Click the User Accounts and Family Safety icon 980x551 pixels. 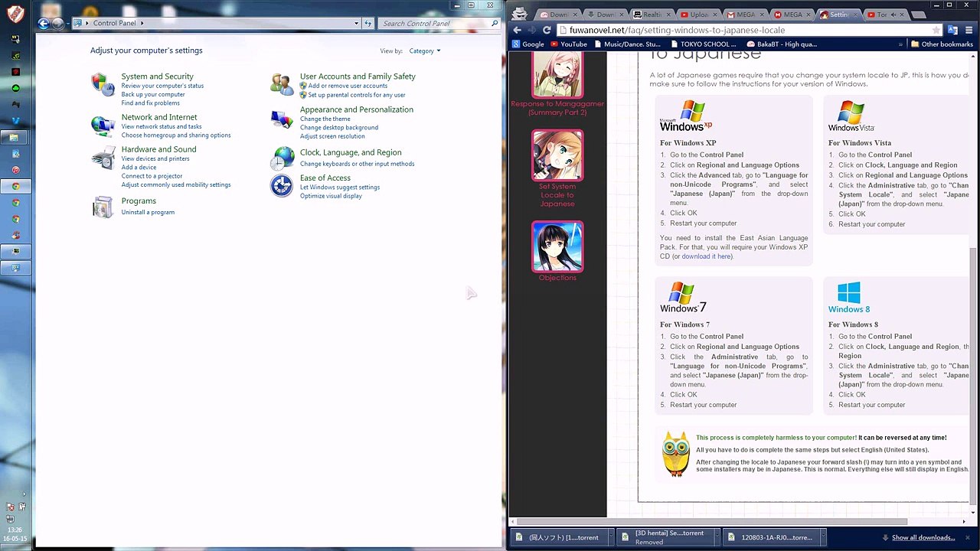coord(281,83)
